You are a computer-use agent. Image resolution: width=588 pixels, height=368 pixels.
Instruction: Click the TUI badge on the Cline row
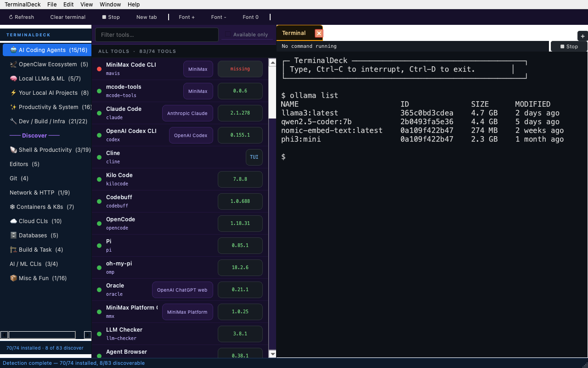pos(254,157)
